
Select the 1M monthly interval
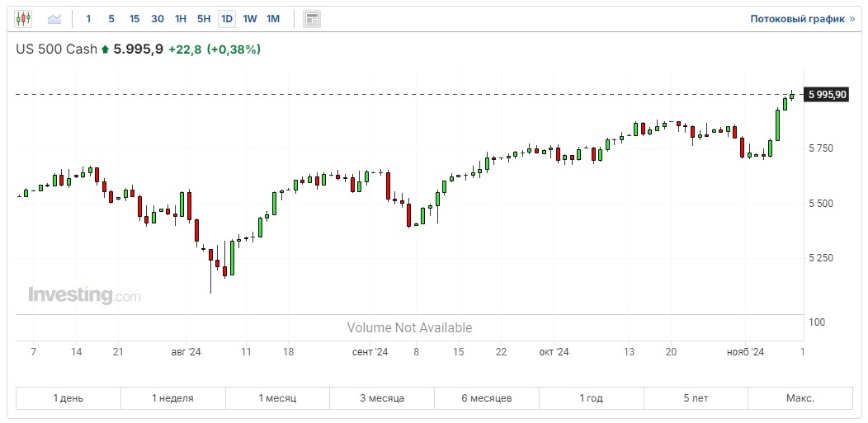click(273, 19)
